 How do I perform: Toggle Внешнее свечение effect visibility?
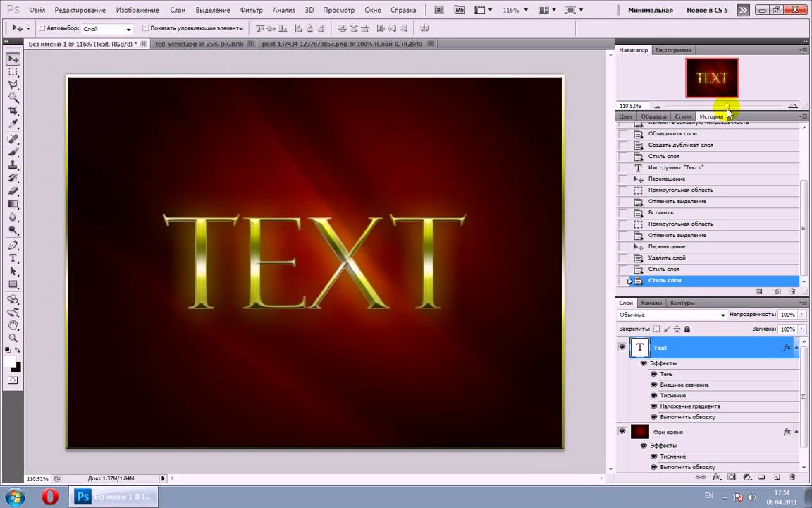coord(654,385)
